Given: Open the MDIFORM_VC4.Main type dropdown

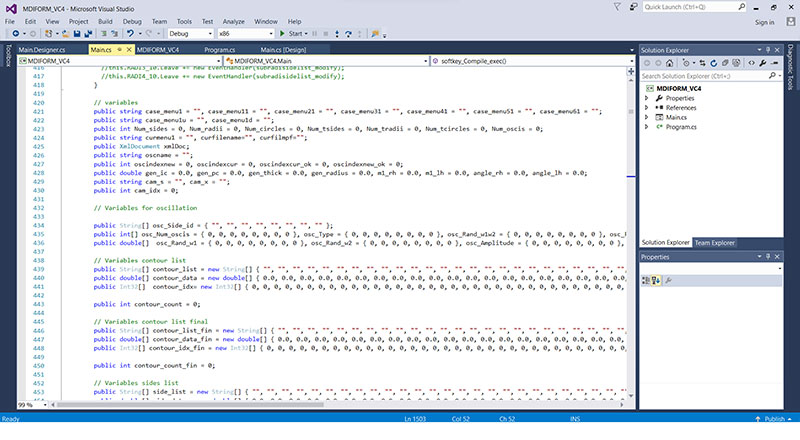Looking at the screenshot, I should point(327,61).
